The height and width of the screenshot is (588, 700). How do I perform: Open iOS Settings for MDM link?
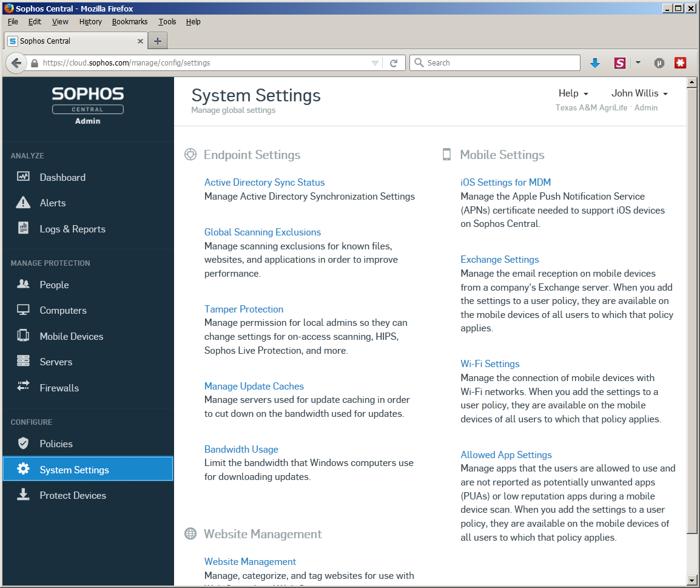click(505, 182)
